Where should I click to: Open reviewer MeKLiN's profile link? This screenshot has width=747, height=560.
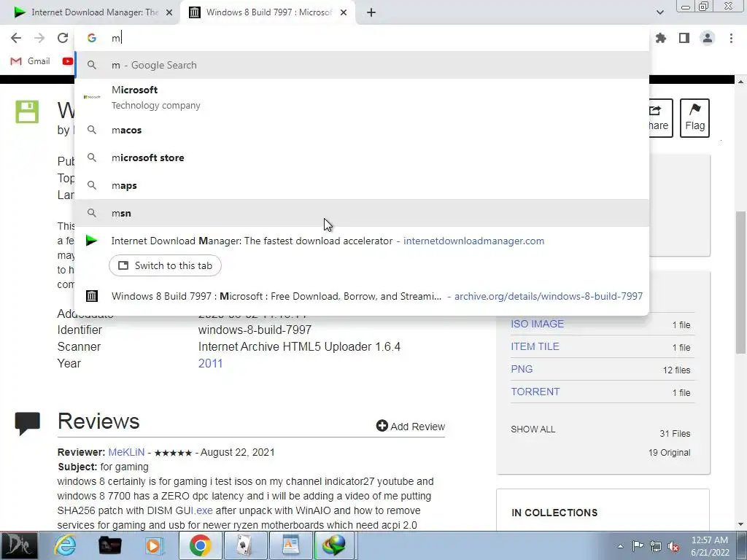pyautogui.click(x=126, y=452)
